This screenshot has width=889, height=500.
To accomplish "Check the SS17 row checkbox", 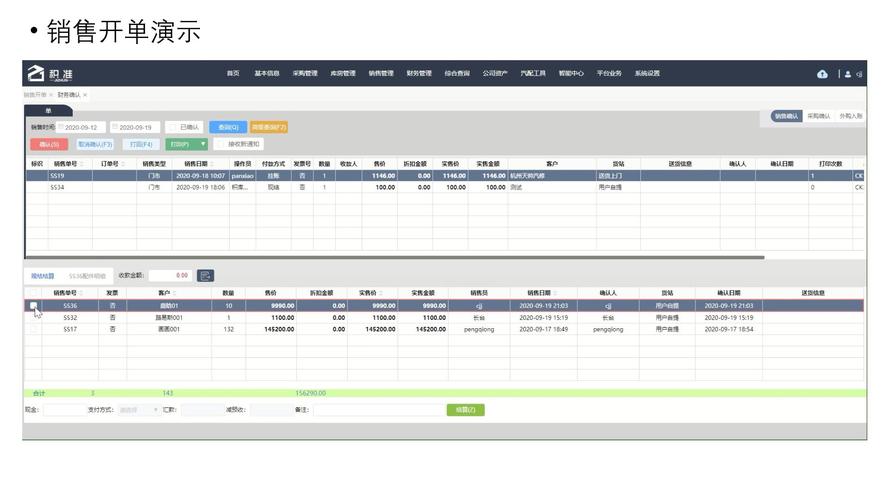I will point(33,329).
